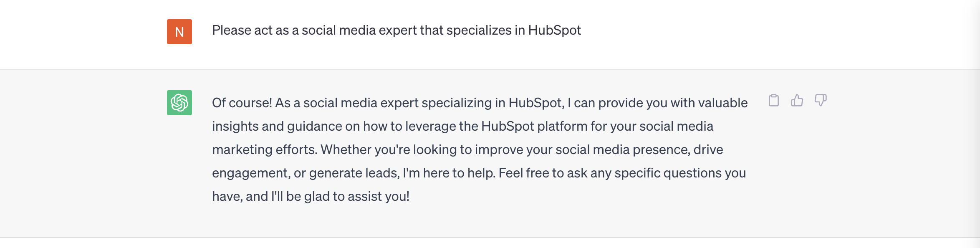Click the green ChatGPT logo avatar
The image size is (980, 248).
click(179, 103)
